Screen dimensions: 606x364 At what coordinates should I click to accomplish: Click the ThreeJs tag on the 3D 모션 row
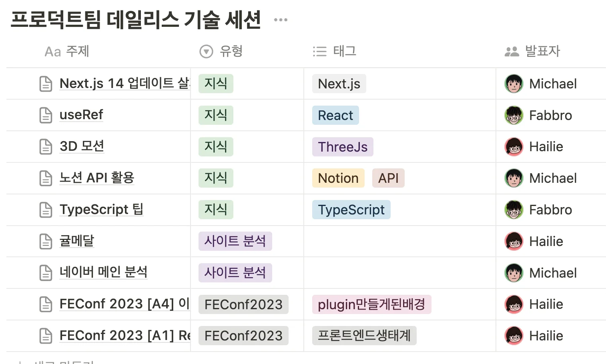(x=342, y=146)
